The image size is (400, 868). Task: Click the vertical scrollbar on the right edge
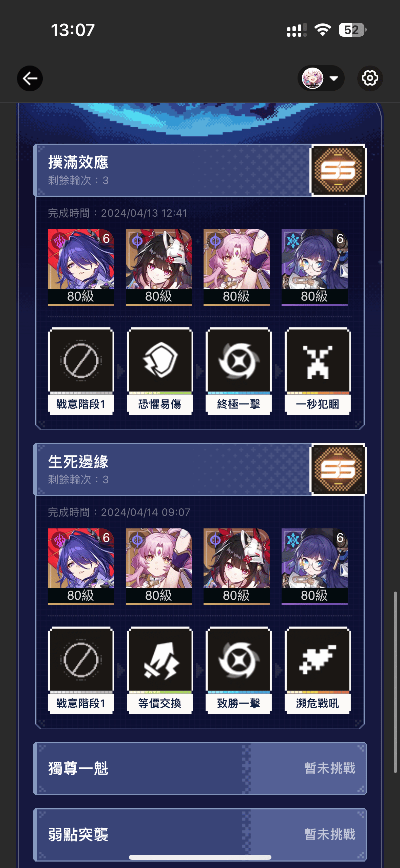(395, 683)
